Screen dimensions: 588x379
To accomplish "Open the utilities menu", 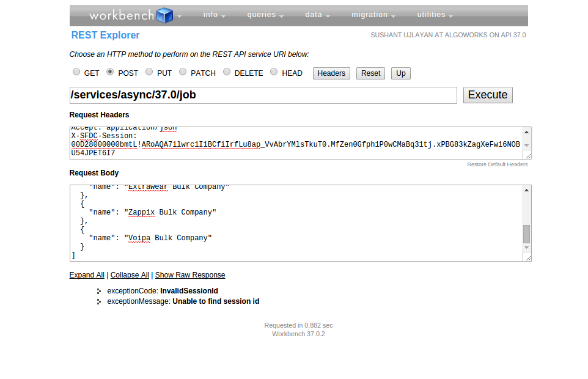I will [435, 15].
